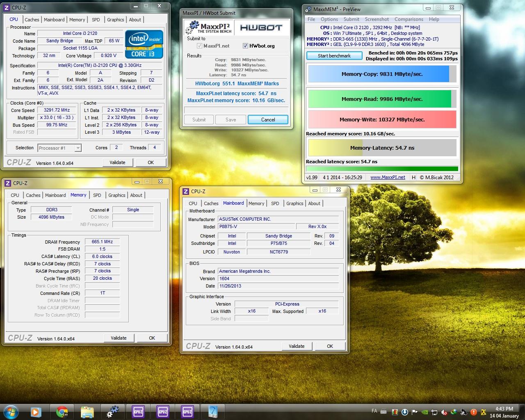Click the blue Memory-Copy result bar
525x420 pixels.
[x=382, y=74]
